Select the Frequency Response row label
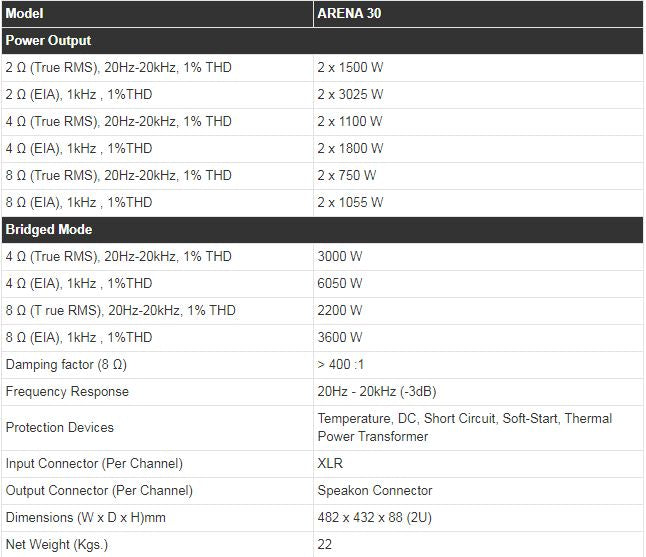Screen dimensions: 646x557 pyautogui.click(x=67, y=392)
